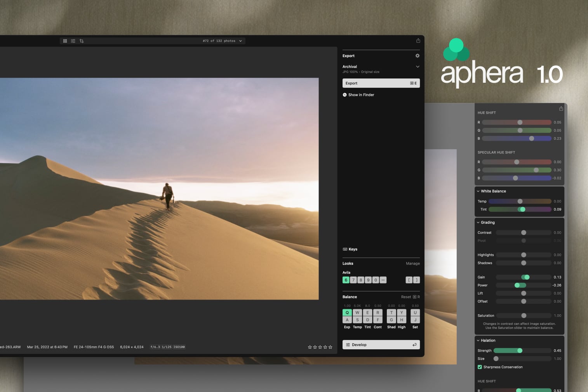Click the 6,024 × 4,024 dimensions text
The height and width of the screenshot is (392, 588).
pyautogui.click(x=132, y=347)
